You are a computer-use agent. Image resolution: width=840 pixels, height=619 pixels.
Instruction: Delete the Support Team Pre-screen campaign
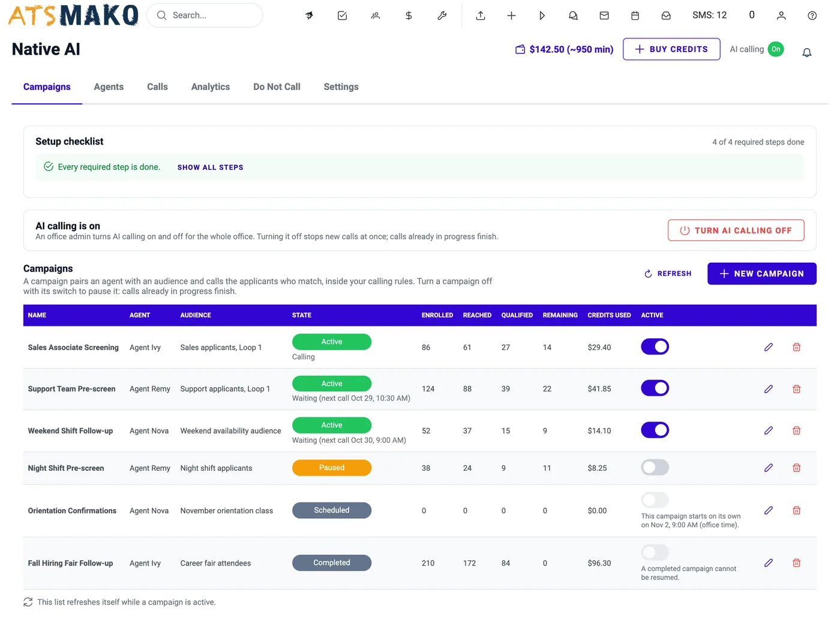pos(797,389)
